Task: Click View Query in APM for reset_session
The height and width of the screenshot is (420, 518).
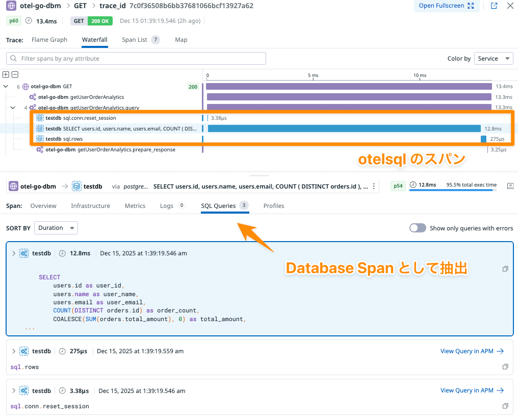Action: click(472, 390)
